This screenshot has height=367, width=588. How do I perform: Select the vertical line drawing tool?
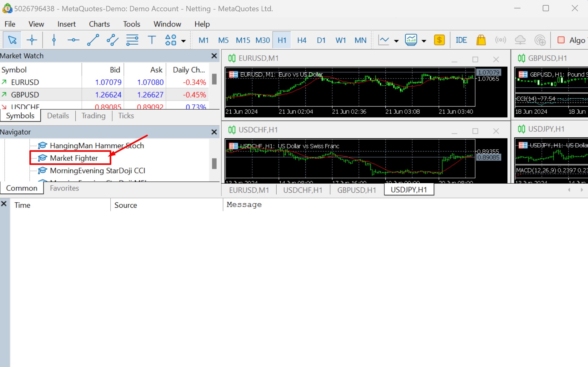[x=54, y=40]
